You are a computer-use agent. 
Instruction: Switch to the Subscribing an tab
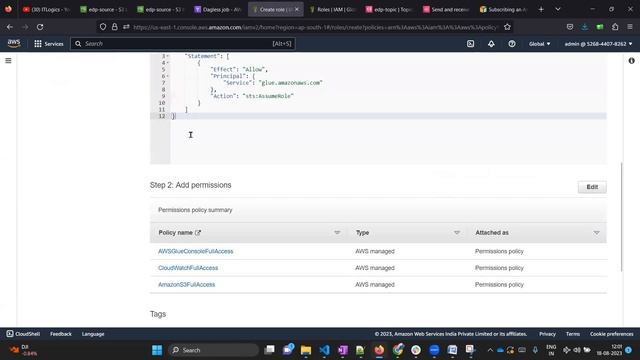point(504,9)
